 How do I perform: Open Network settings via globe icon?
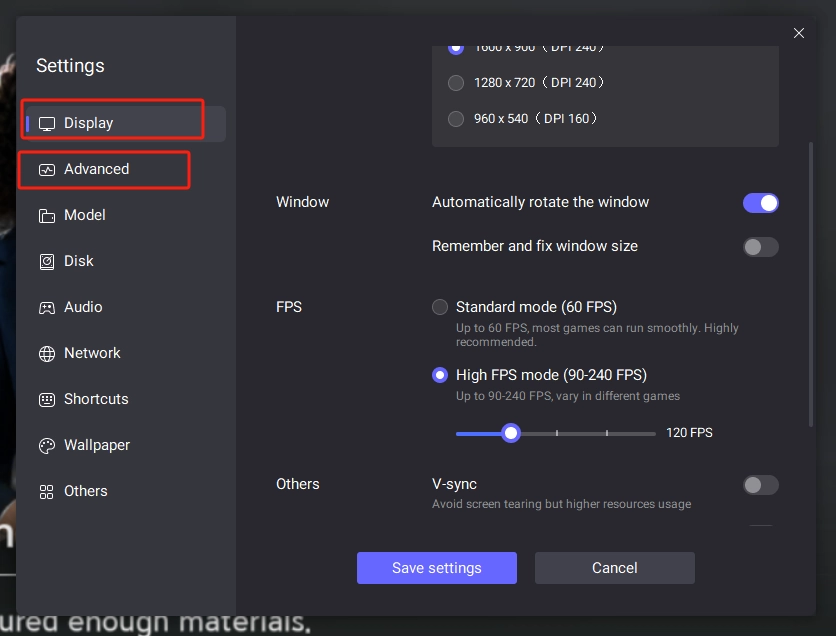[48, 353]
